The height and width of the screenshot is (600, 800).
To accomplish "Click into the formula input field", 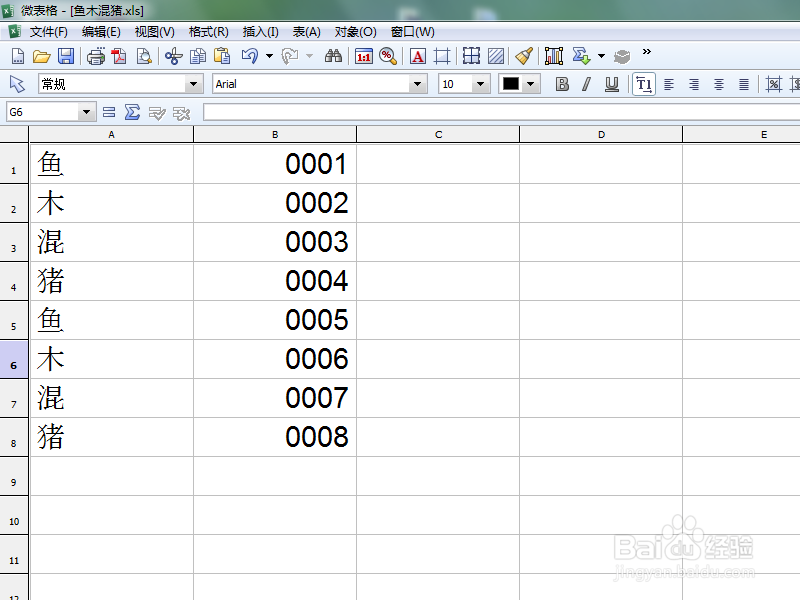I will click(502, 112).
